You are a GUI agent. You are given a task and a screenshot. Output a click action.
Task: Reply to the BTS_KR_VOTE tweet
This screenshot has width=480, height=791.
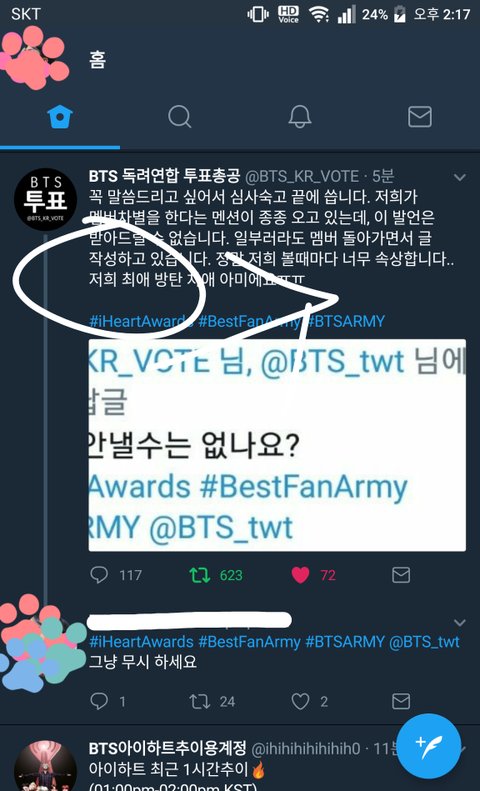(x=99, y=575)
